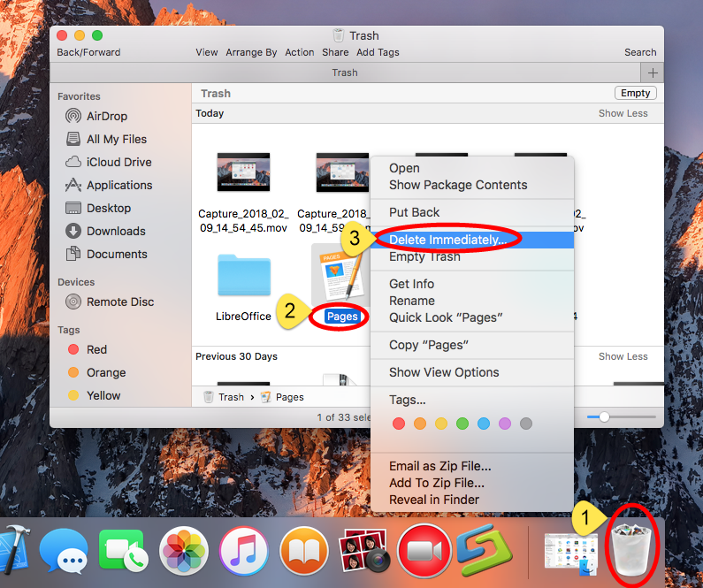Select the second Capture_2018 movie thumbnail
Image resolution: width=703 pixels, height=588 pixels.
click(342, 172)
